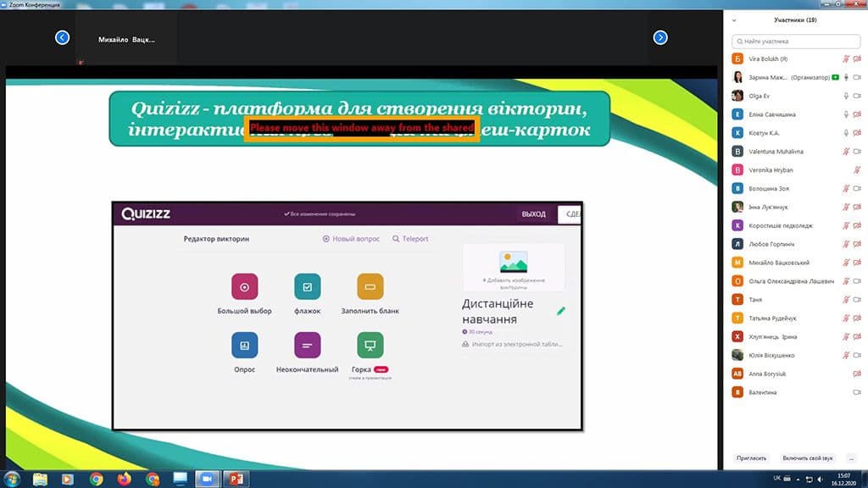The image size is (868, 488).
Task: Select participant Olga Ev photo avatar
Action: (737, 96)
